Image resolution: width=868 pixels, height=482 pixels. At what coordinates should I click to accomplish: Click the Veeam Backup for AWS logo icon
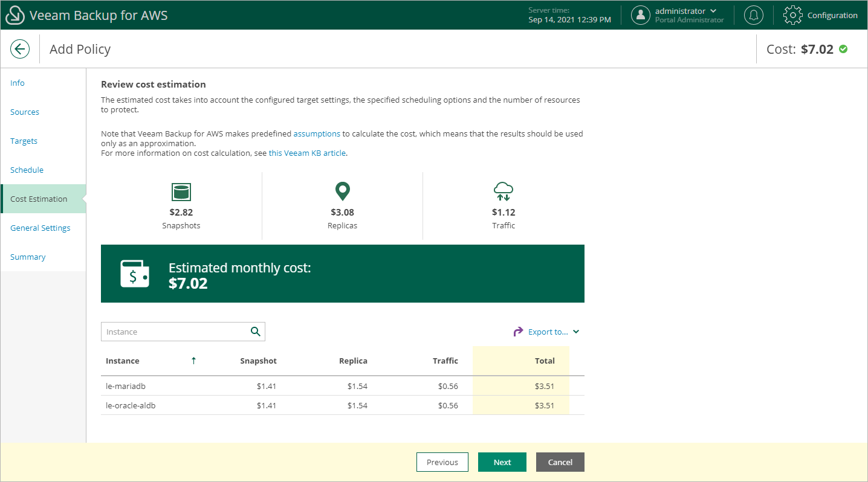15,16
